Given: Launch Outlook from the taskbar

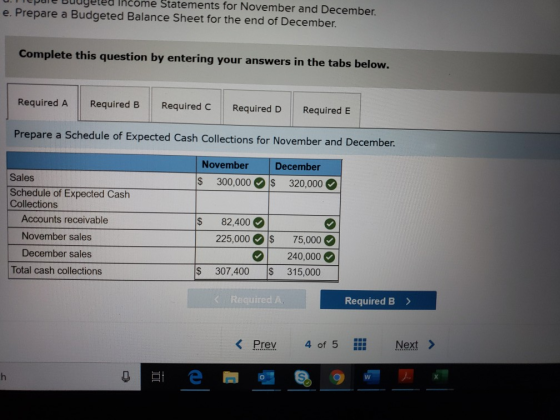Looking at the screenshot, I should (266, 378).
